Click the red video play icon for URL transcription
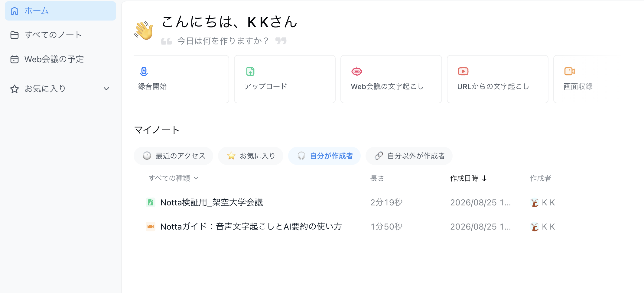 (463, 71)
